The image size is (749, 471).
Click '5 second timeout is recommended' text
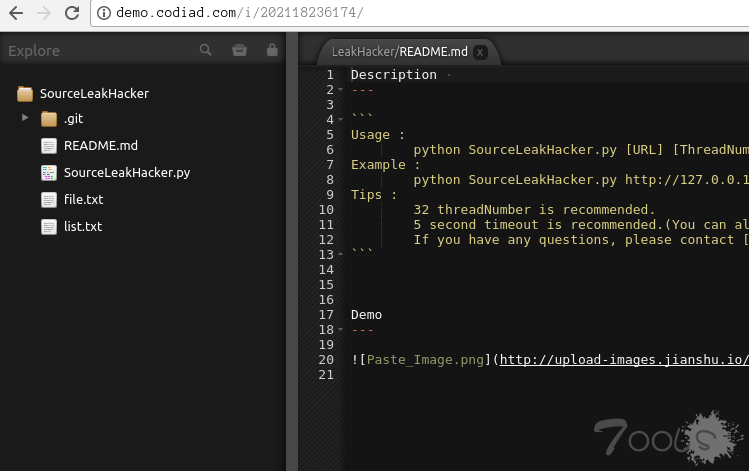(x=538, y=225)
